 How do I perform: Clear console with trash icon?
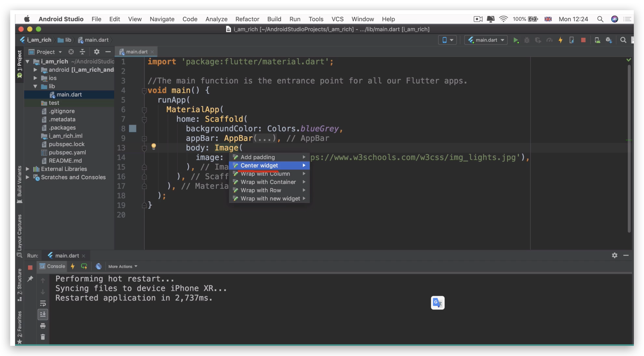pos(43,337)
